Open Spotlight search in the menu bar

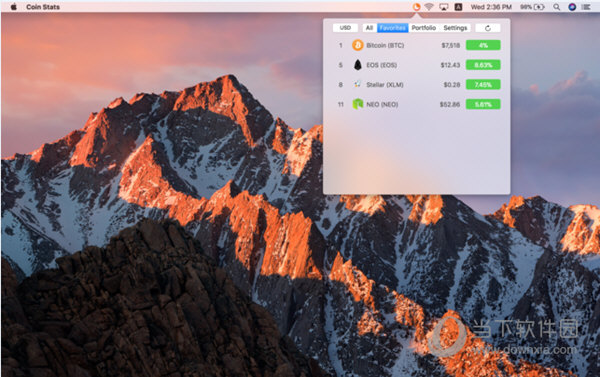(556, 7)
